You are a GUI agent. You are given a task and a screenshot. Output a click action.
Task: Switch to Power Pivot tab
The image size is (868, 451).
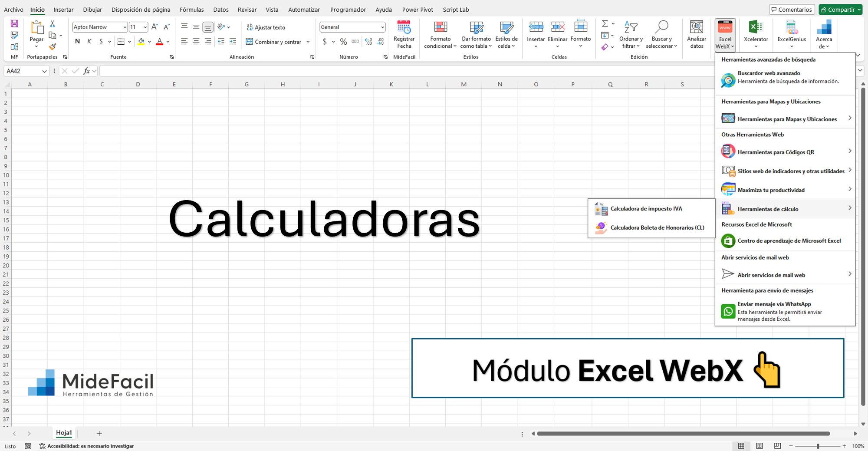(418, 10)
